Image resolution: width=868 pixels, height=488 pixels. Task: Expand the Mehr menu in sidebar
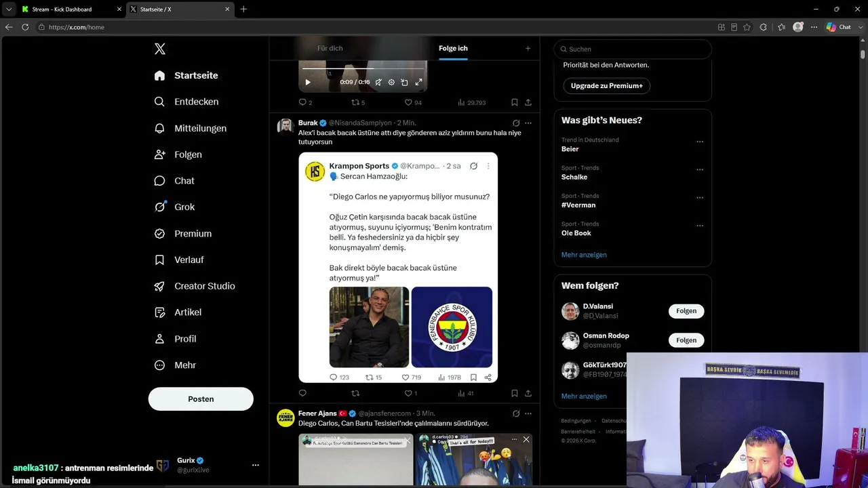coord(175,365)
